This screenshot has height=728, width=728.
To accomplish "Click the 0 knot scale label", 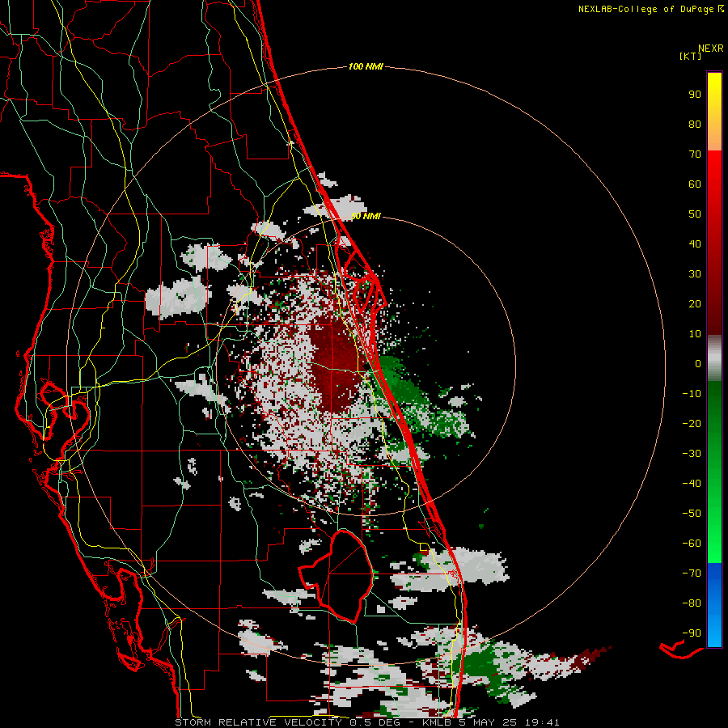I will [698, 363].
